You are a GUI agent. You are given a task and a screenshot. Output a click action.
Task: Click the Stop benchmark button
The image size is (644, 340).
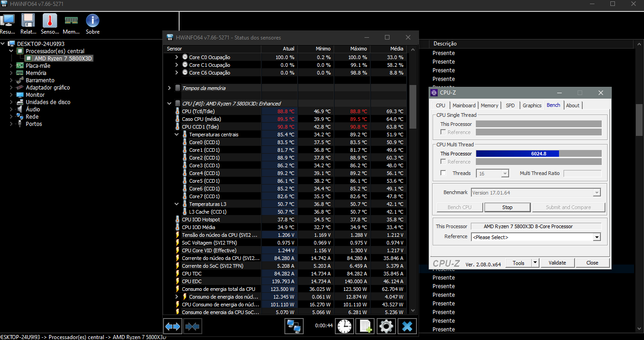pyautogui.click(x=507, y=207)
